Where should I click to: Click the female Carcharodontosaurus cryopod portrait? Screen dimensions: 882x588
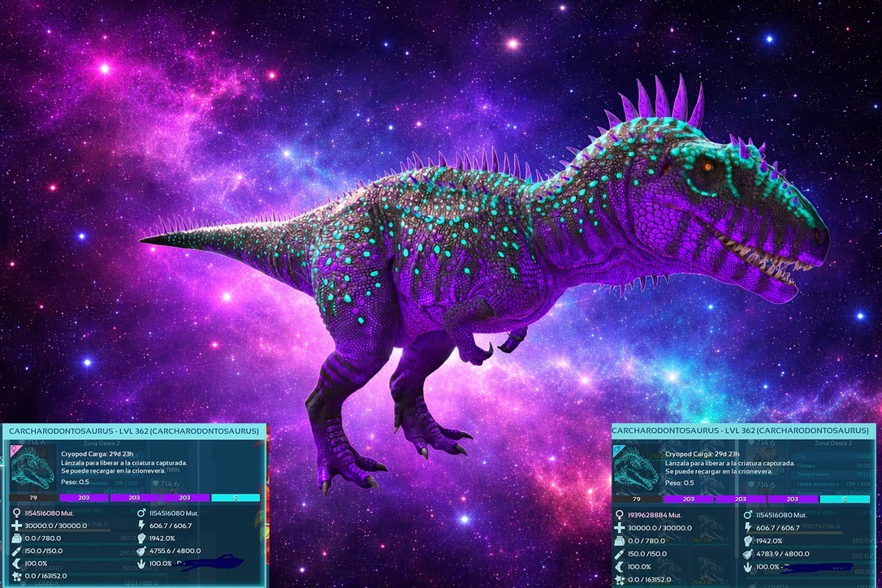point(32,468)
